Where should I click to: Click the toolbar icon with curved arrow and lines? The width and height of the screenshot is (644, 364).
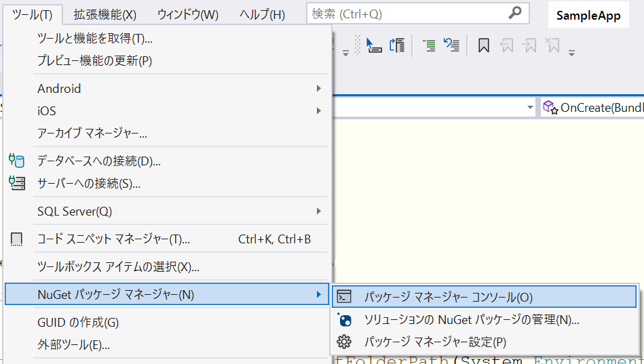point(397,45)
